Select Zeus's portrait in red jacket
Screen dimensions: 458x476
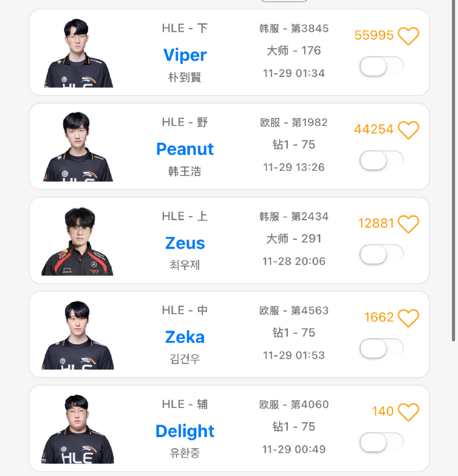coord(78,242)
